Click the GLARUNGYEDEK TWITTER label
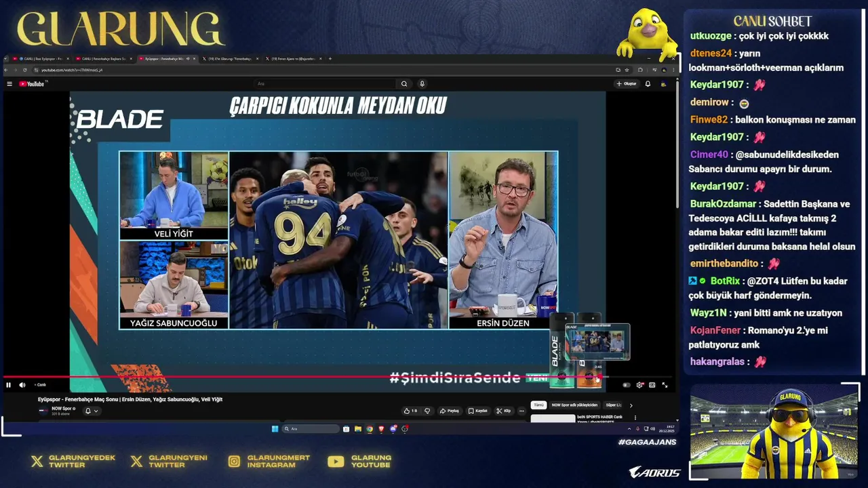The image size is (868, 488). [82, 462]
